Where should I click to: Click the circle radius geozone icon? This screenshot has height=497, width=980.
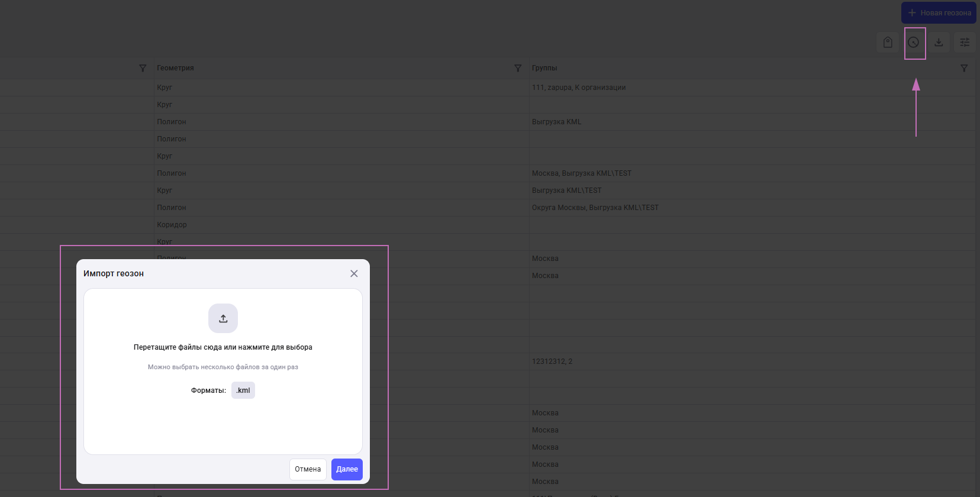(x=914, y=43)
